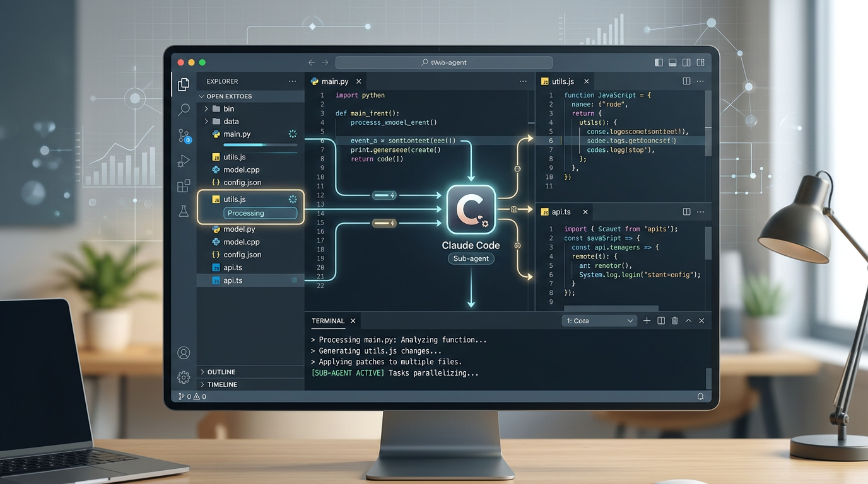Open the Extensions icon in the activity bar
The image size is (868, 484).
(x=184, y=186)
